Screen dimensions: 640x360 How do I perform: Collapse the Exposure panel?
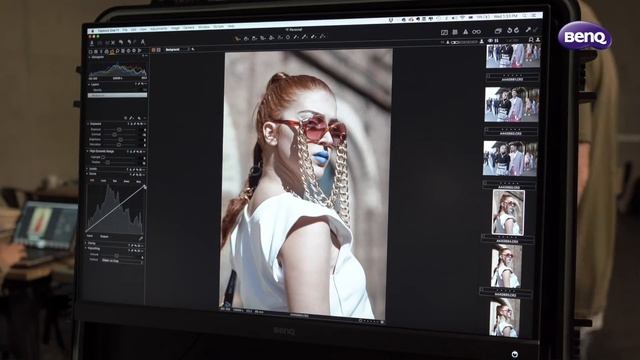88,124
